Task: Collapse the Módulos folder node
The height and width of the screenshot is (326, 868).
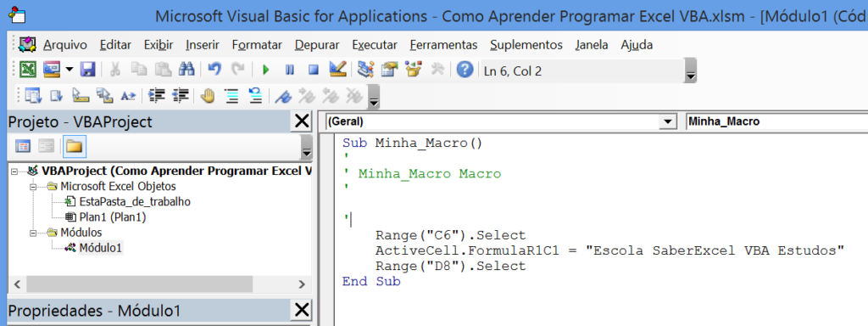Action: point(33,233)
